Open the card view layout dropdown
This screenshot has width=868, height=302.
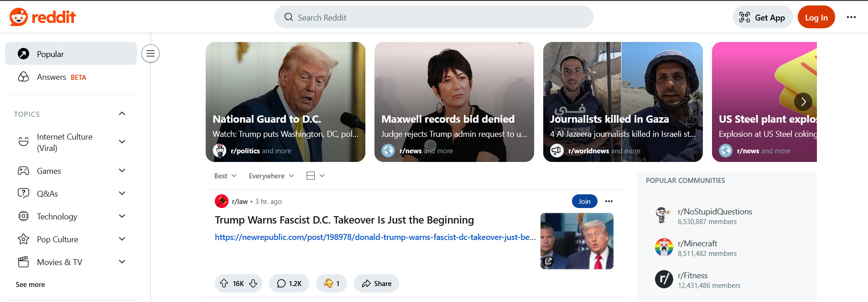click(x=316, y=176)
